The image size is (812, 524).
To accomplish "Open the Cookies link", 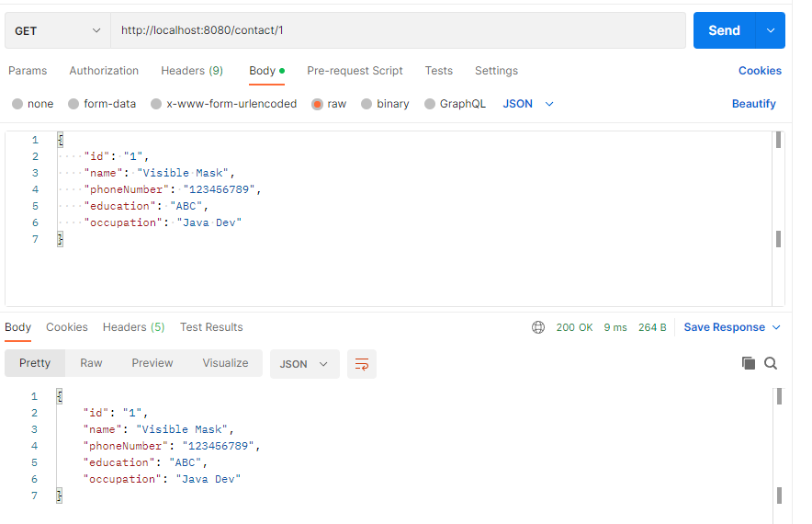I will tap(760, 71).
